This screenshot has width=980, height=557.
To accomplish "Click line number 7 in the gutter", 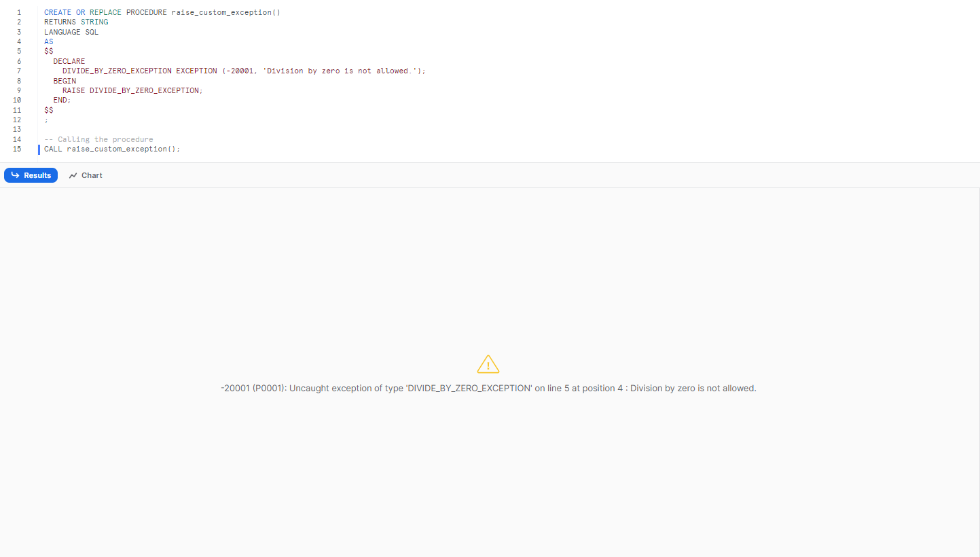I will coord(20,71).
